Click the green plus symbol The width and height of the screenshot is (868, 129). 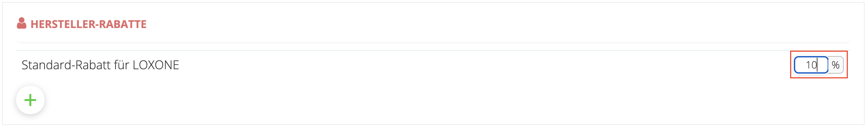click(x=30, y=100)
